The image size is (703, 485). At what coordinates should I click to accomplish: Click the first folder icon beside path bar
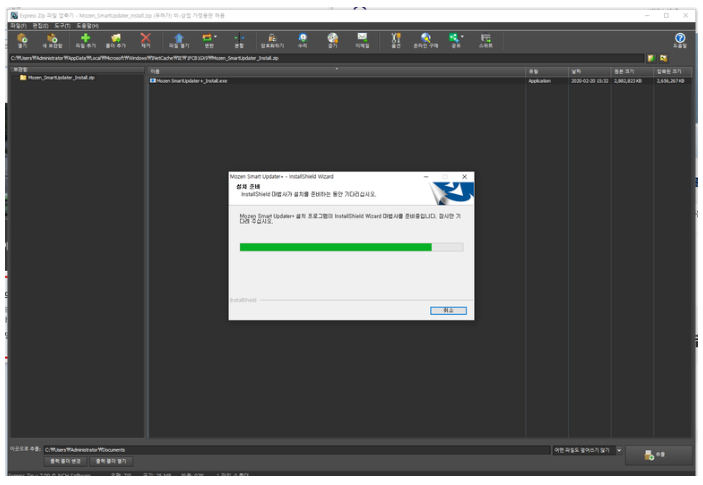pyautogui.click(x=651, y=58)
